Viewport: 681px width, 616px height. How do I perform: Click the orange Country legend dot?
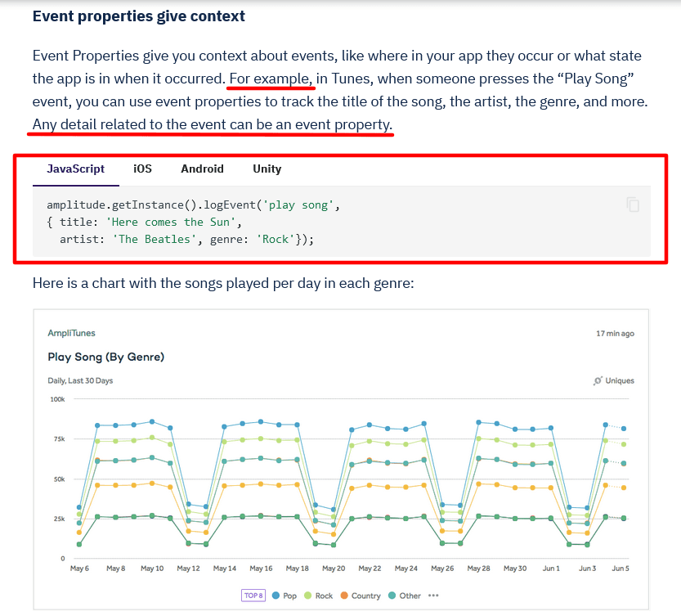[344, 596]
